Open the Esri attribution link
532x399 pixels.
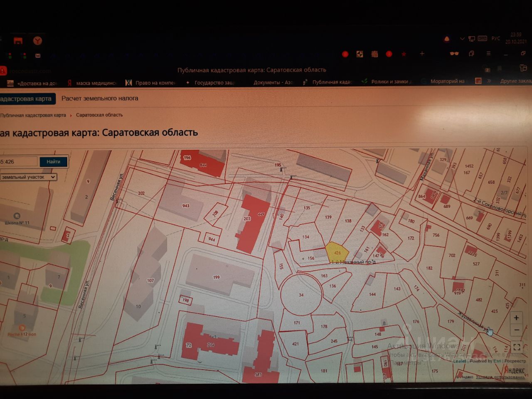tap(497, 361)
